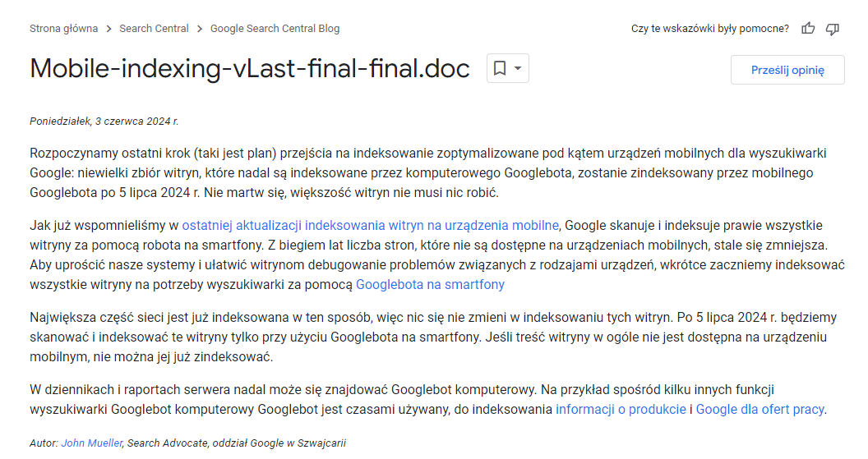868x459 pixels.
Task: Click the thumbs up helpful icon
Action: click(808, 29)
